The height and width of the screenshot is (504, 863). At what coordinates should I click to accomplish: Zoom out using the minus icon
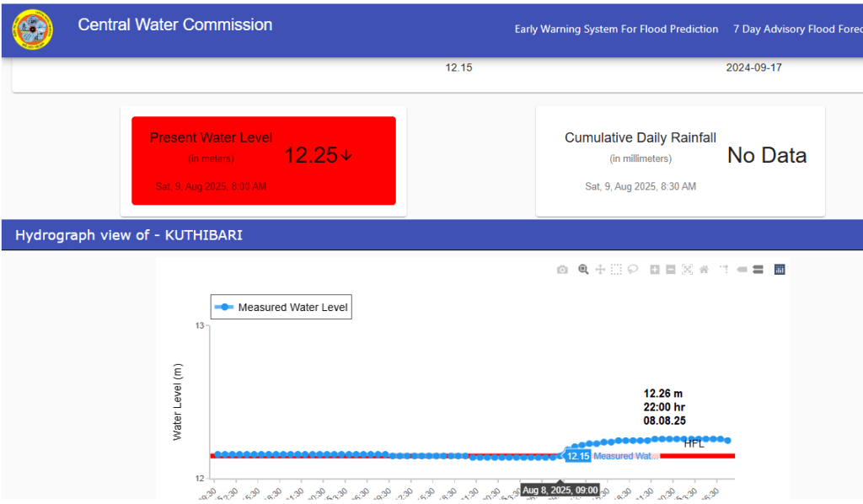coord(671,270)
